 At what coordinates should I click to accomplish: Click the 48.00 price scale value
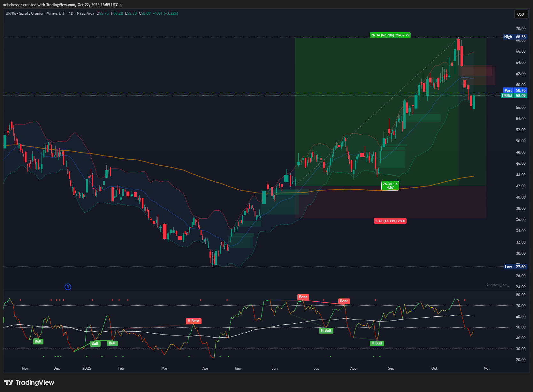[521, 152]
